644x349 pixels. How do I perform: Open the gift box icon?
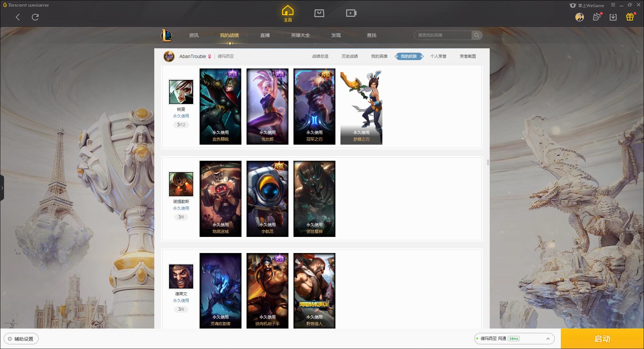point(630,17)
